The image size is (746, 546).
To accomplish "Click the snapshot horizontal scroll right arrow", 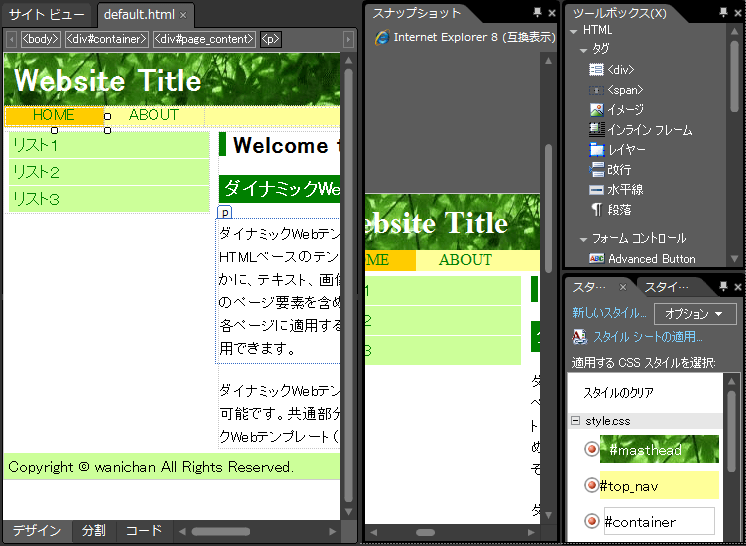I will (x=531, y=533).
